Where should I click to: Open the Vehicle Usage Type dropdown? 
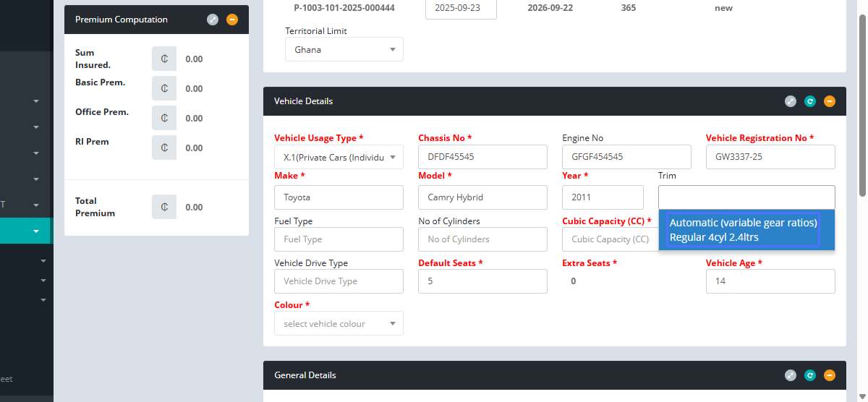tap(339, 157)
